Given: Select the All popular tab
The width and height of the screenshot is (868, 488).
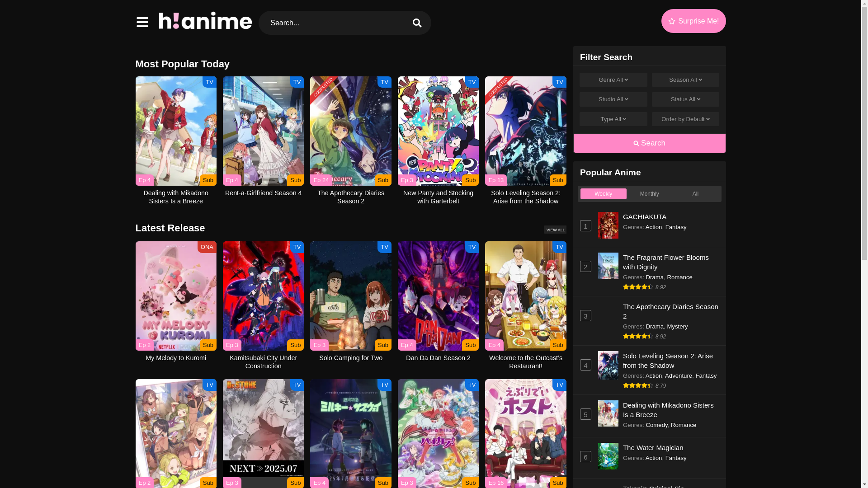Looking at the screenshot, I should pyautogui.click(x=695, y=194).
